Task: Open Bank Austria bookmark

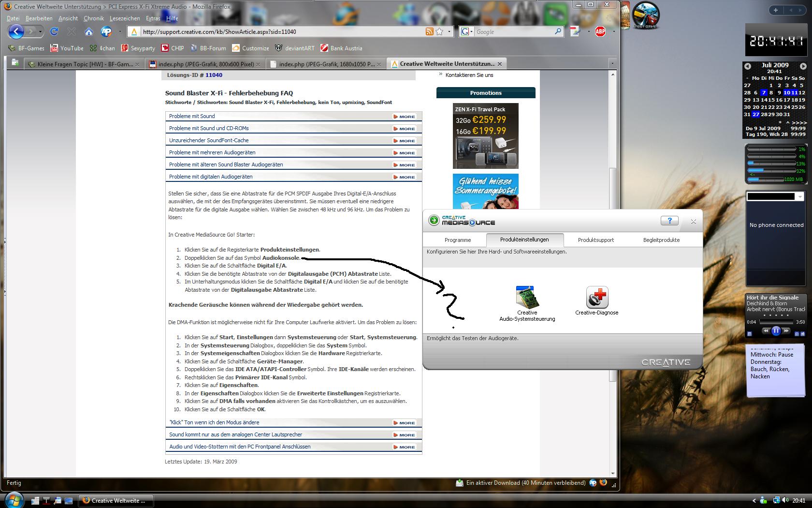Action: [341, 48]
